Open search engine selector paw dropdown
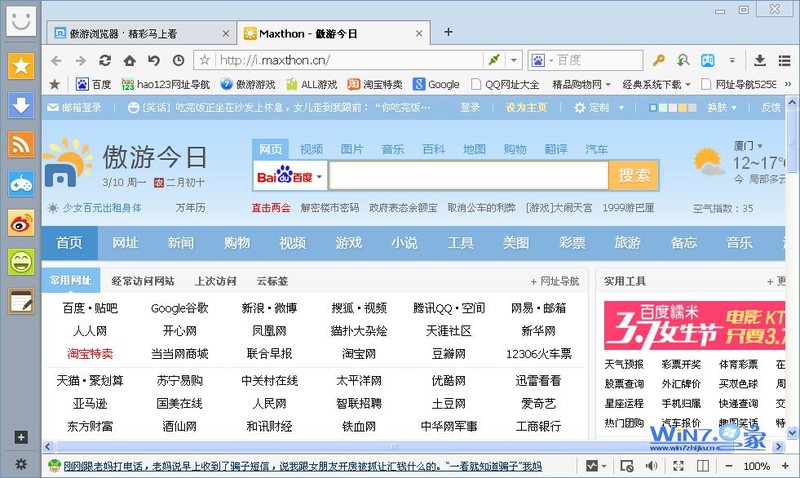 pyautogui.click(x=541, y=61)
